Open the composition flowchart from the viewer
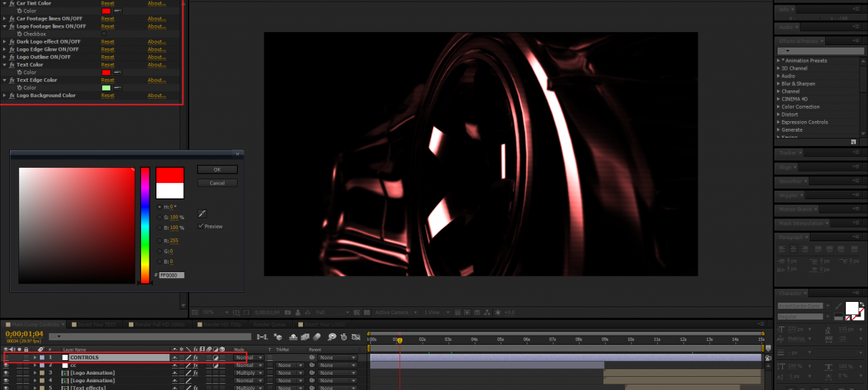The height and width of the screenshot is (390, 868). pyautogui.click(x=488, y=313)
